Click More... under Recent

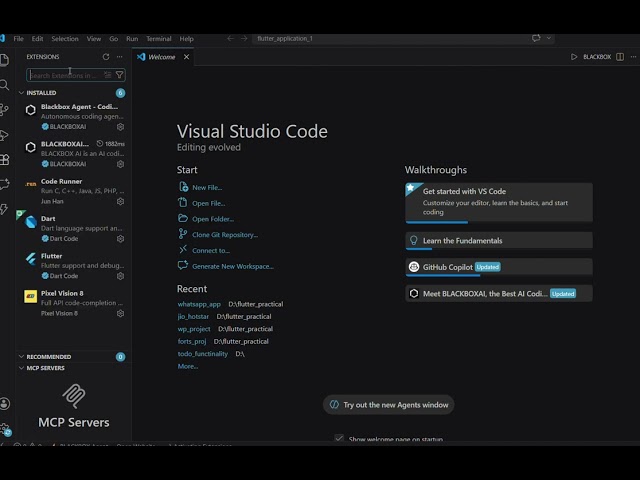tap(188, 366)
